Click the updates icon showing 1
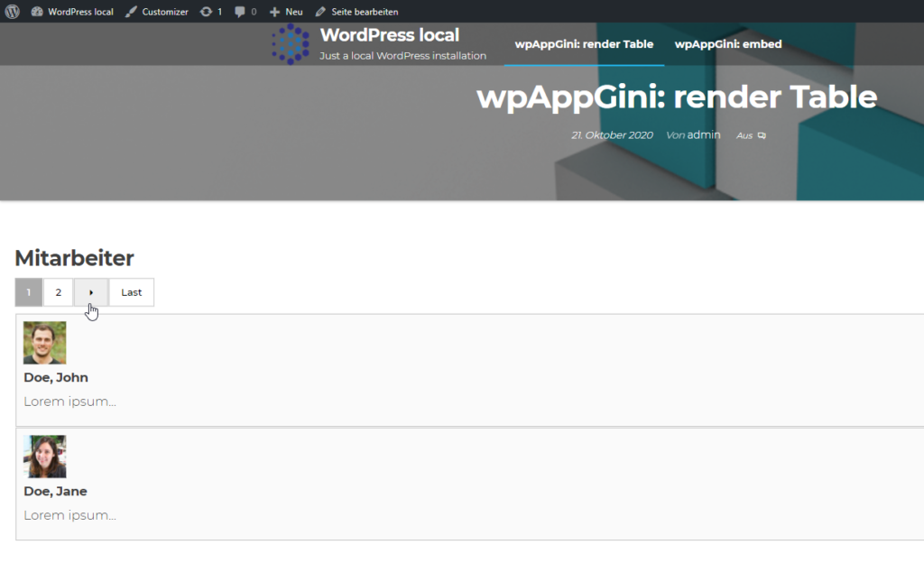This screenshot has height=563, width=924. point(211,11)
